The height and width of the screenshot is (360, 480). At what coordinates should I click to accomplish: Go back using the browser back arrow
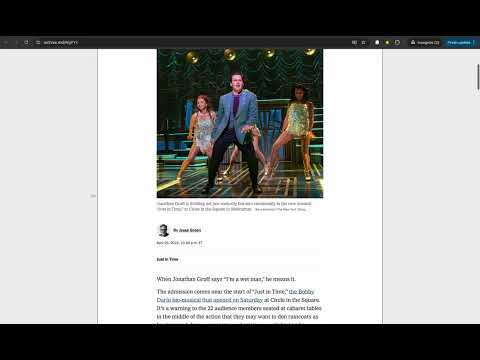coord(6,42)
